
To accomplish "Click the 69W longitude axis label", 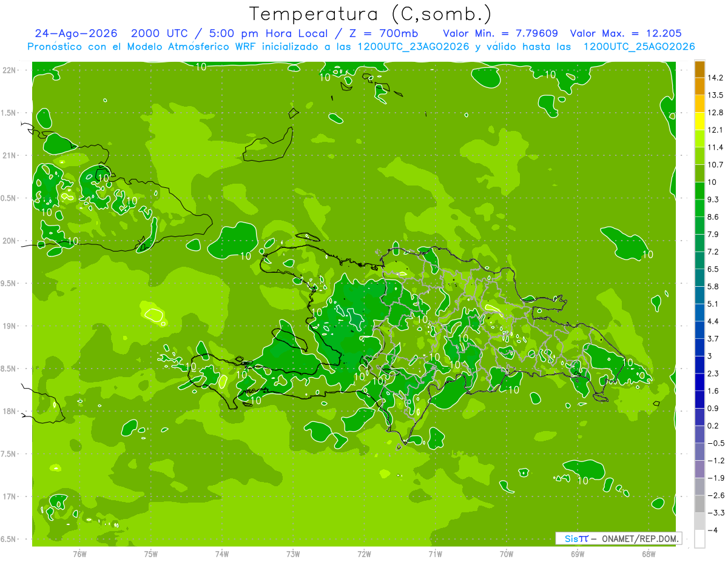I will [x=577, y=554].
